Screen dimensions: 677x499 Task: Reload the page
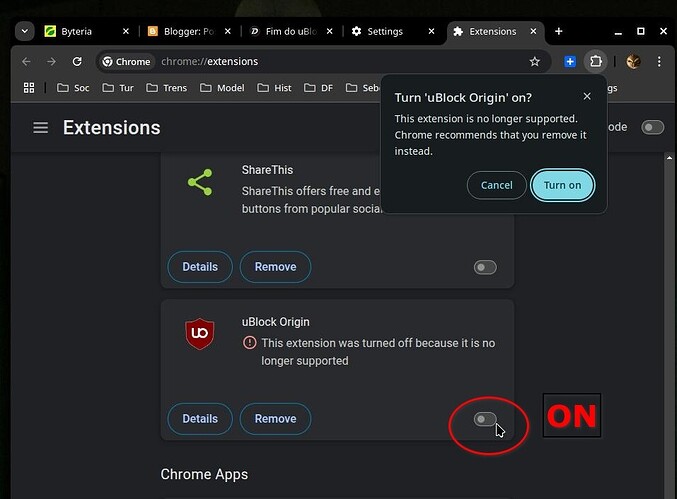click(x=77, y=61)
